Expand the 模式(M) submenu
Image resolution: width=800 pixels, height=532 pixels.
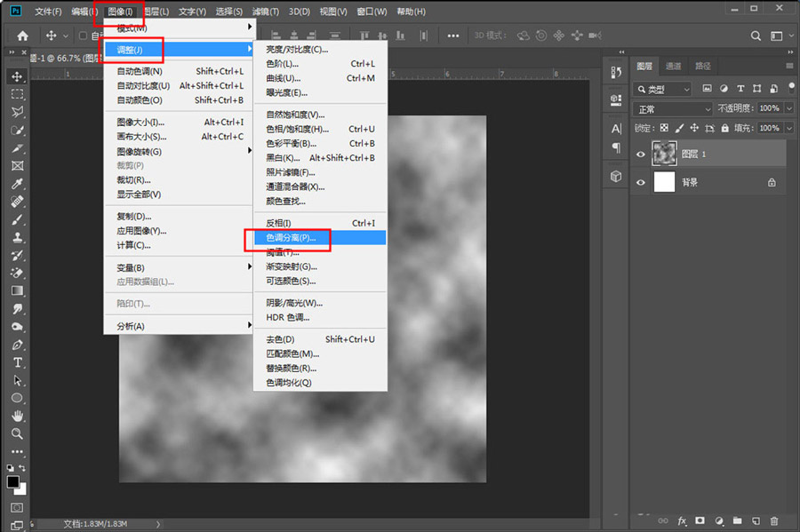tap(178, 28)
